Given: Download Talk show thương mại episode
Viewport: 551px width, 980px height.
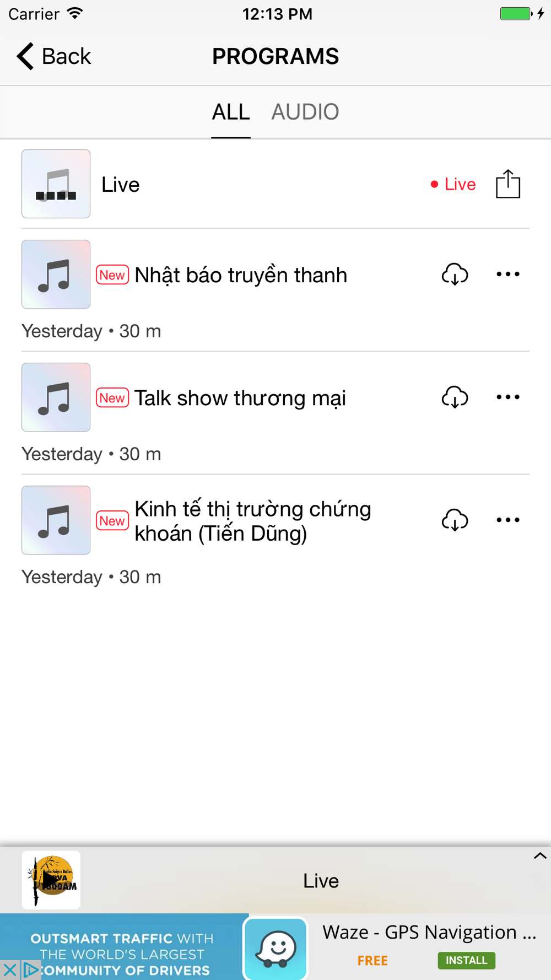Looking at the screenshot, I should (x=455, y=397).
